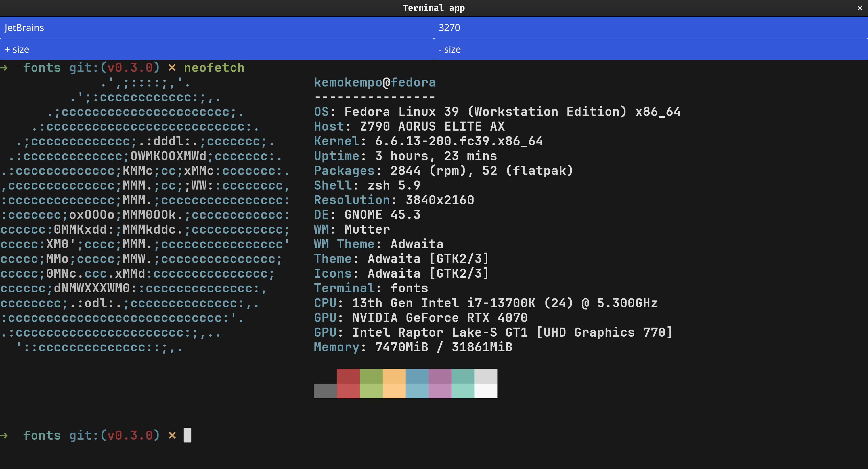Decrease font with - size button
868x469 pixels.
pyautogui.click(x=651, y=49)
